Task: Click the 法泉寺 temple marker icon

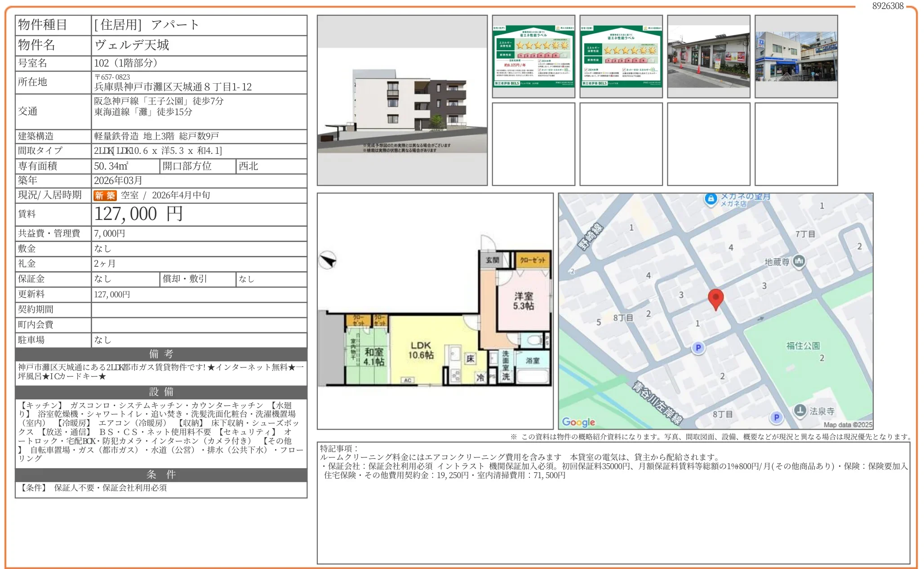Action: point(800,410)
